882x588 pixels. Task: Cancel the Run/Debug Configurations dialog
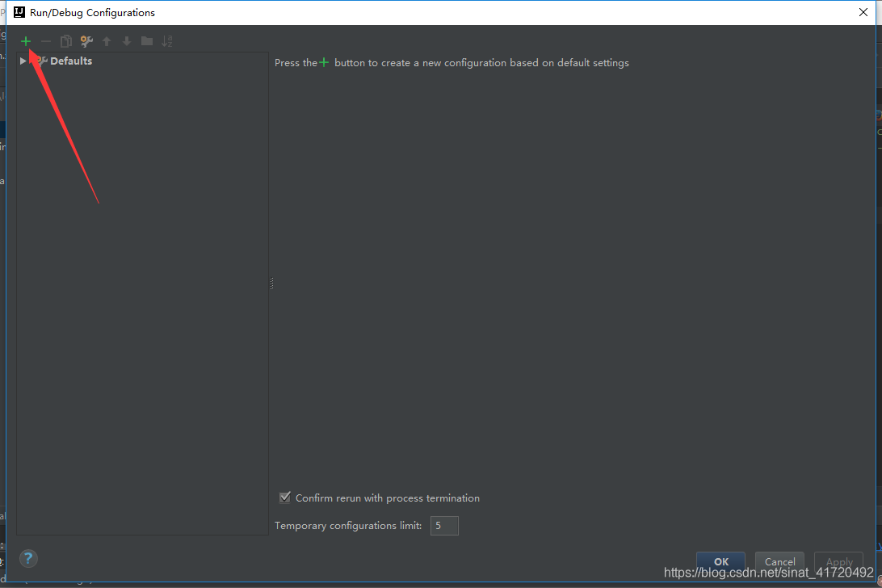click(x=779, y=561)
